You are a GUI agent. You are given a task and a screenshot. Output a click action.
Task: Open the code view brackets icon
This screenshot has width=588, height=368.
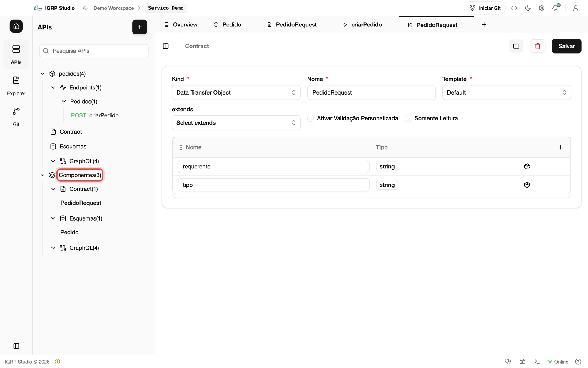pos(514,8)
